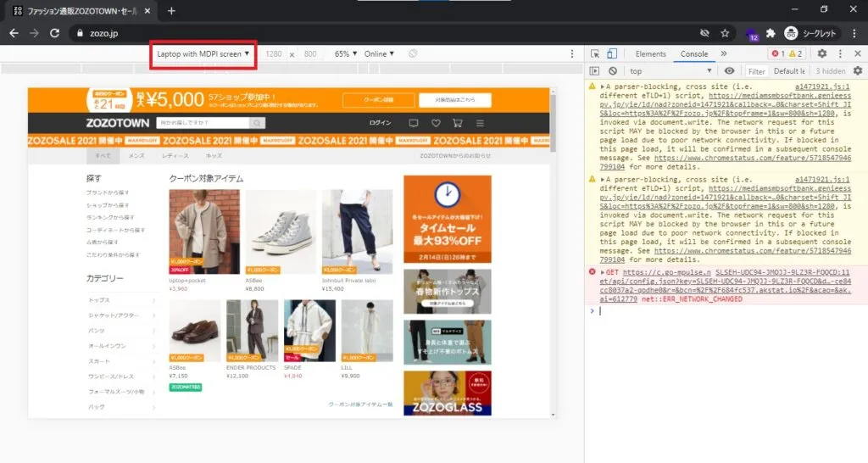This screenshot has height=463, width=868.
Task: Edit the 800 height field
Action: tap(310, 53)
